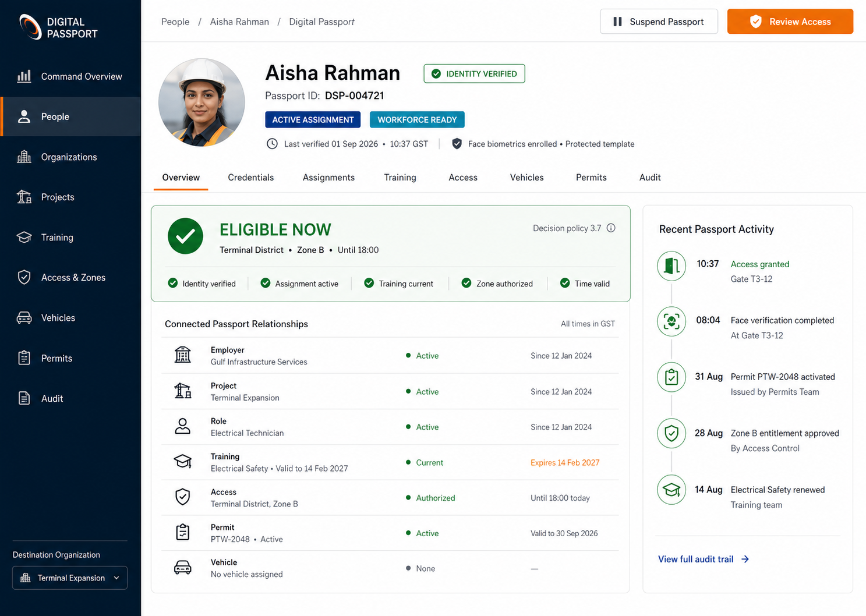Click the Permit PTW-2048 activated clipboard icon
866x616 pixels.
671,377
